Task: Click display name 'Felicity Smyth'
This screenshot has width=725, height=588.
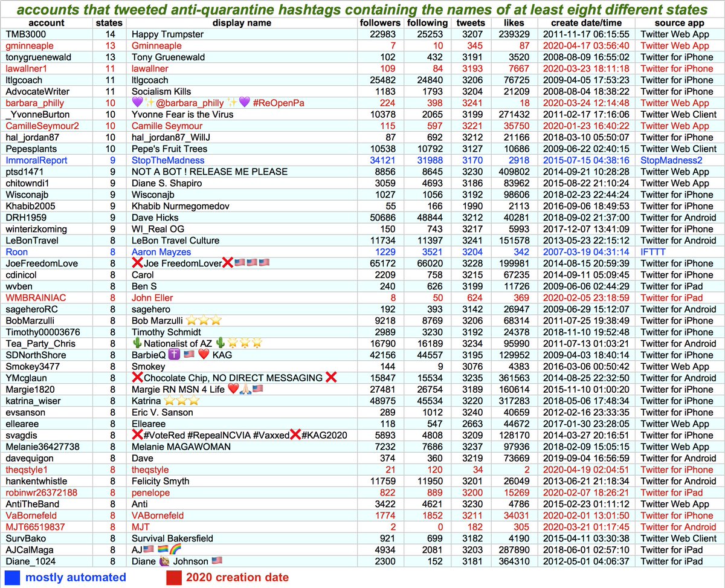Action: [x=160, y=481]
